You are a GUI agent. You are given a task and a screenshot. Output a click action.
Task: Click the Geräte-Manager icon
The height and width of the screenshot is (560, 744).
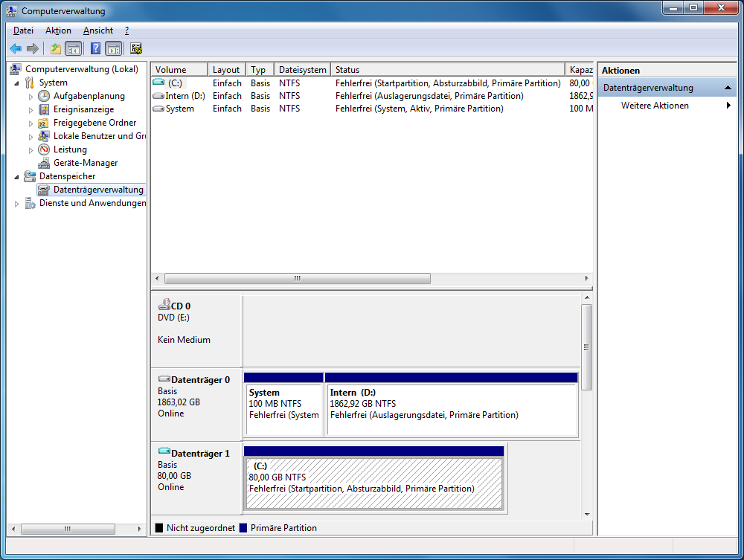pyautogui.click(x=44, y=163)
